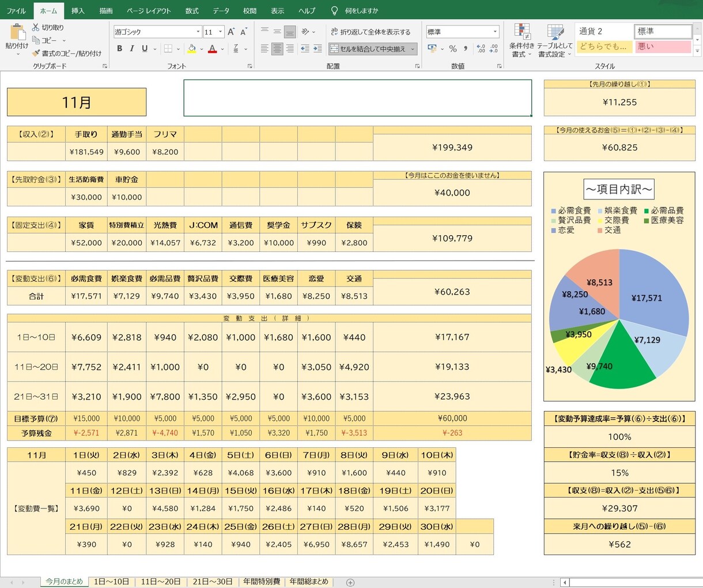Toggle bottom vertical alignment
Image resolution: width=703 pixels, height=588 pixels.
point(290,31)
